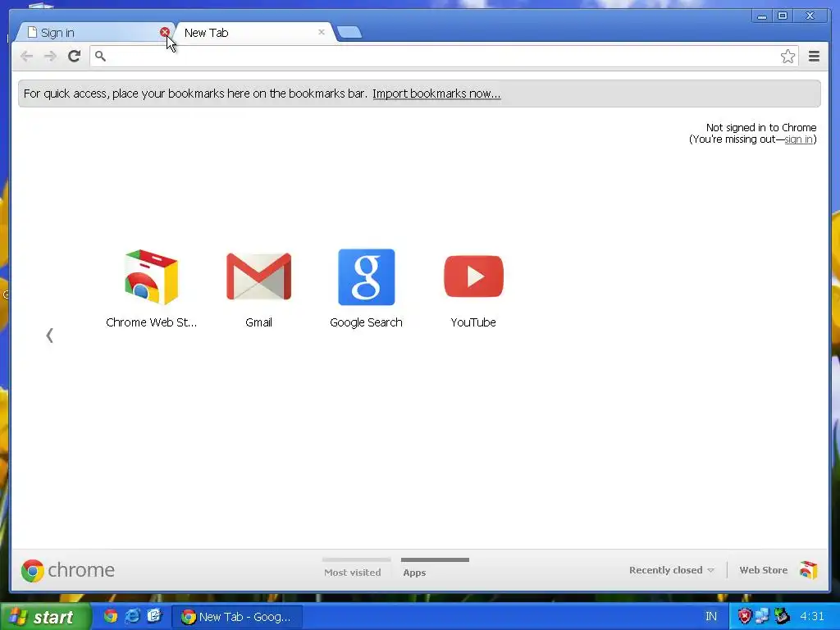Launch Internet Explorer from quick launch
840x630 pixels.
coord(132,616)
